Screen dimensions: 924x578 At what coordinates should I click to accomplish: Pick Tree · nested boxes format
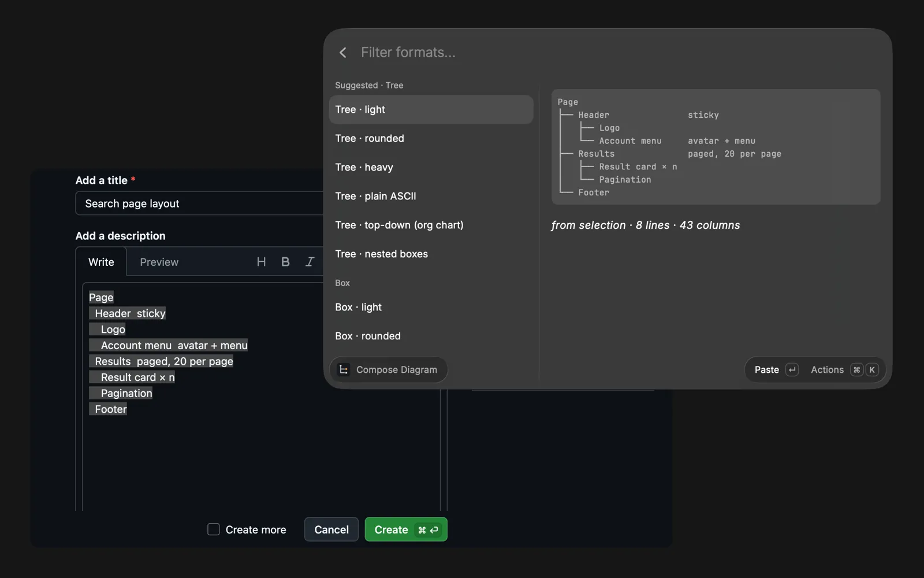[x=431, y=254]
